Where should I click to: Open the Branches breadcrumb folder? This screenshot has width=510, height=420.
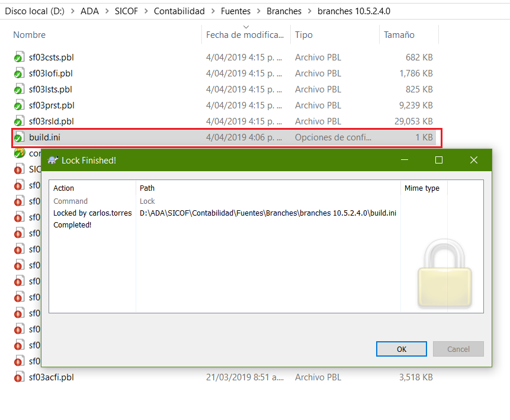point(284,11)
